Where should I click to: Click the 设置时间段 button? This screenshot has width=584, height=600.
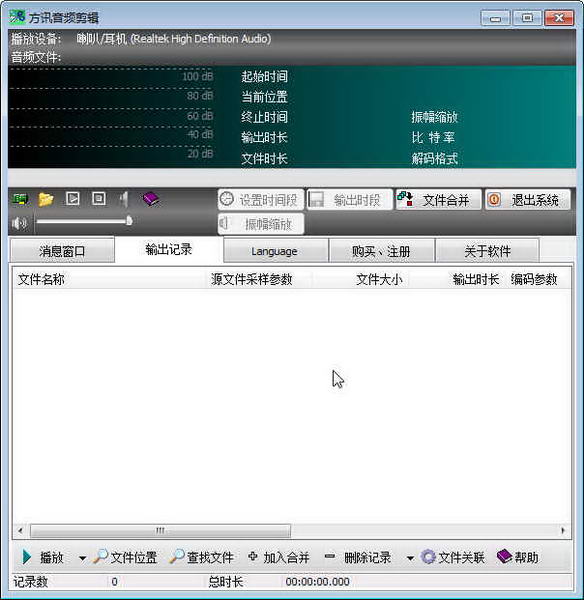(261, 200)
